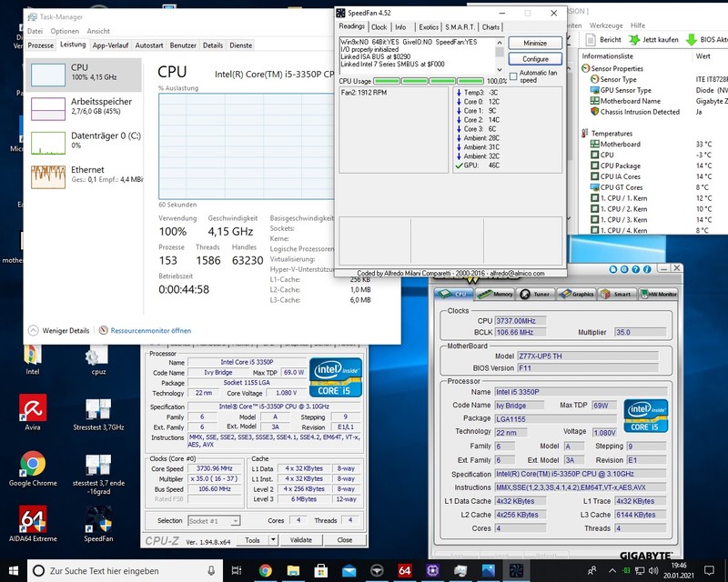Click the AIDA64 Bericht report icon
Viewport: 728px width, 582px height.
click(591, 40)
